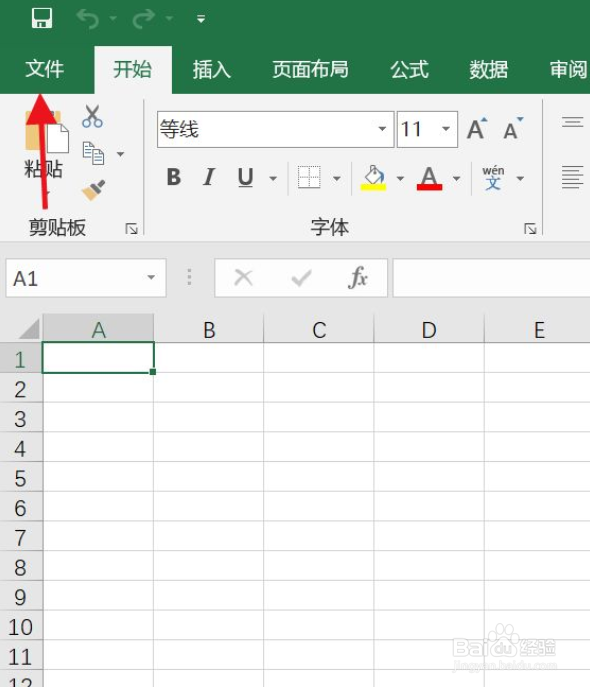
Task: Click the Save icon in quick access toolbar
Action: pyautogui.click(x=42, y=18)
